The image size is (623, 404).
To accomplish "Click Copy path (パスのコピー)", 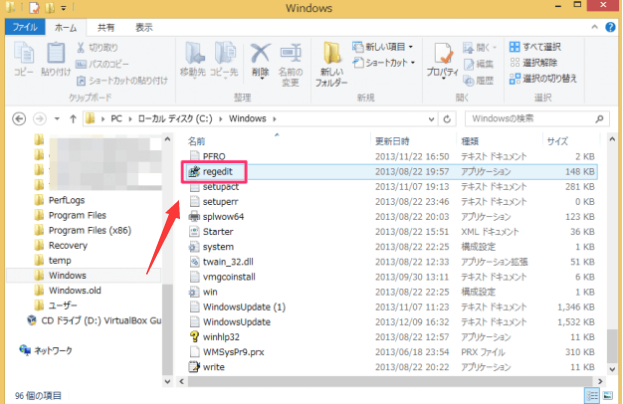I will 103,64.
